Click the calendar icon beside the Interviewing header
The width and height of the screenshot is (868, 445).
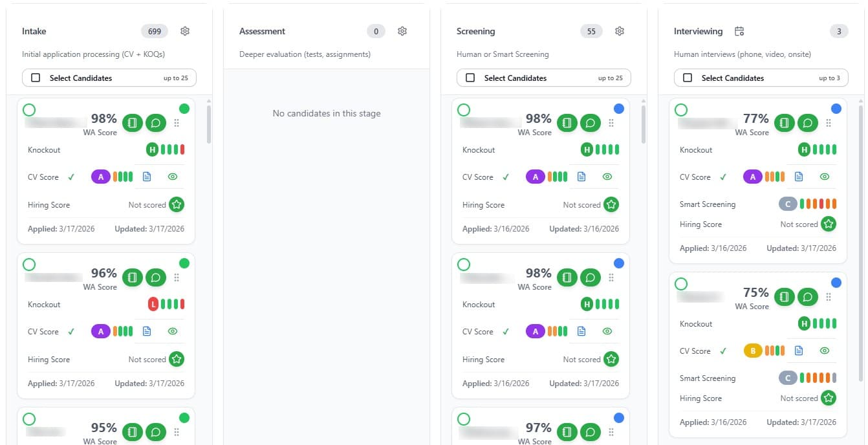(x=739, y=30)
